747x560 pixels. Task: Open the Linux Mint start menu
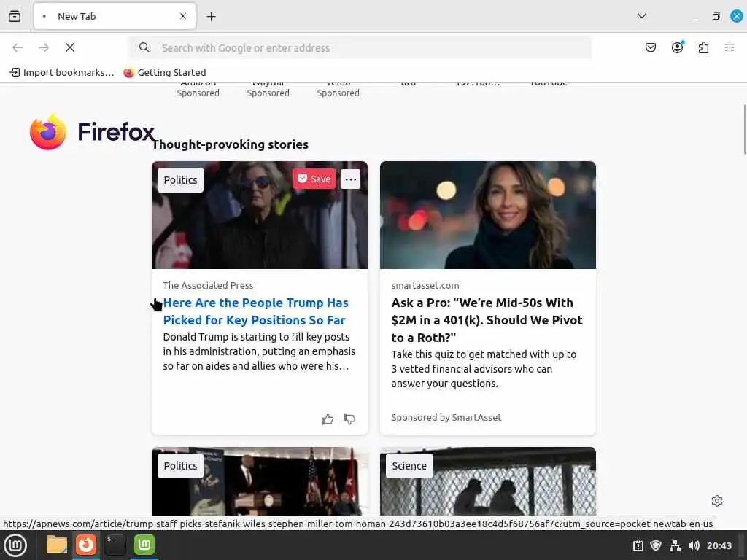click(x=15, y=545)
